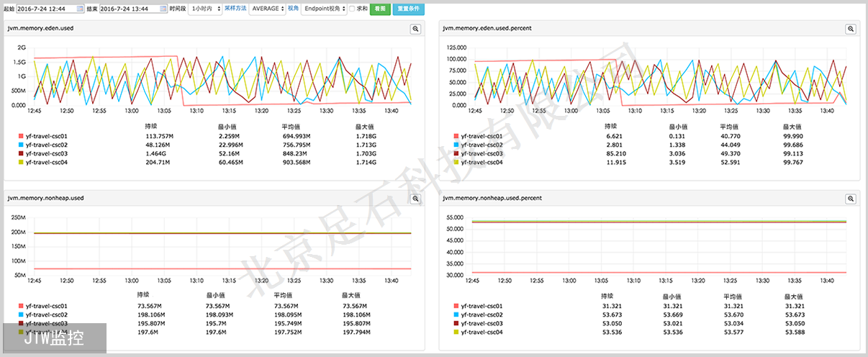Zoom the jvm.memory.eden.used chart
The image size is (868, 357).
click(x=415, y=29)
